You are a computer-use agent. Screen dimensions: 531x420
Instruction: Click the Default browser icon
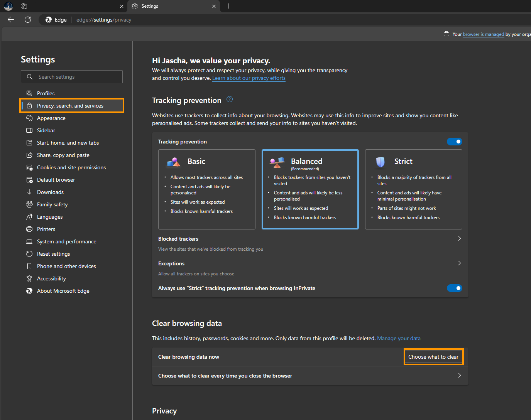29,180
